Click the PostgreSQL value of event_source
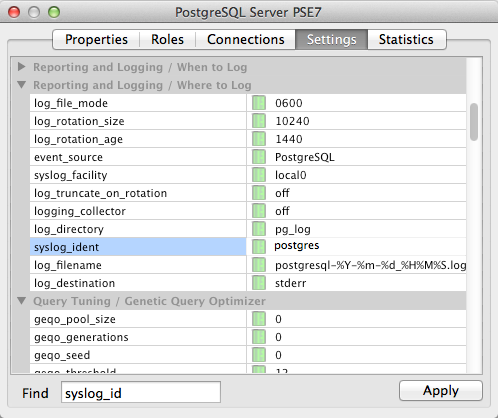The image size is (498, 418). (x=305, y=157)
